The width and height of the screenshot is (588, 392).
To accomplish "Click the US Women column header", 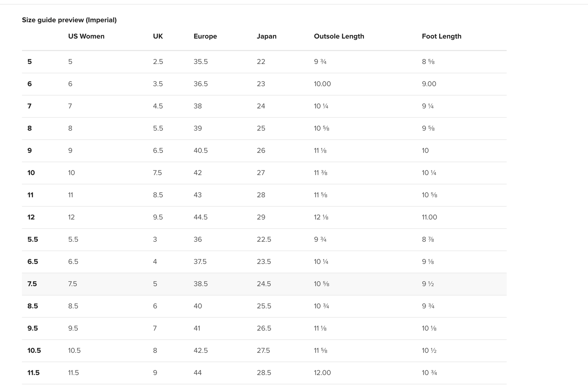I will tap(86, 36).
